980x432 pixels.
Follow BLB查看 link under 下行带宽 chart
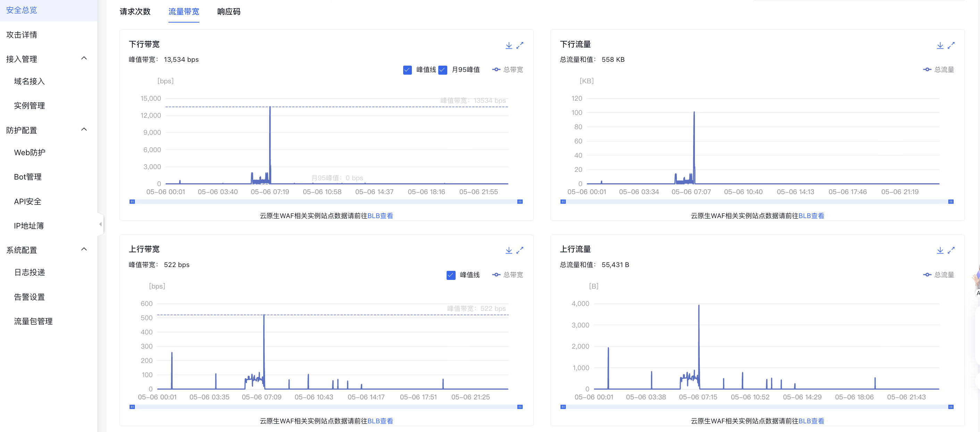pos(380,216)
